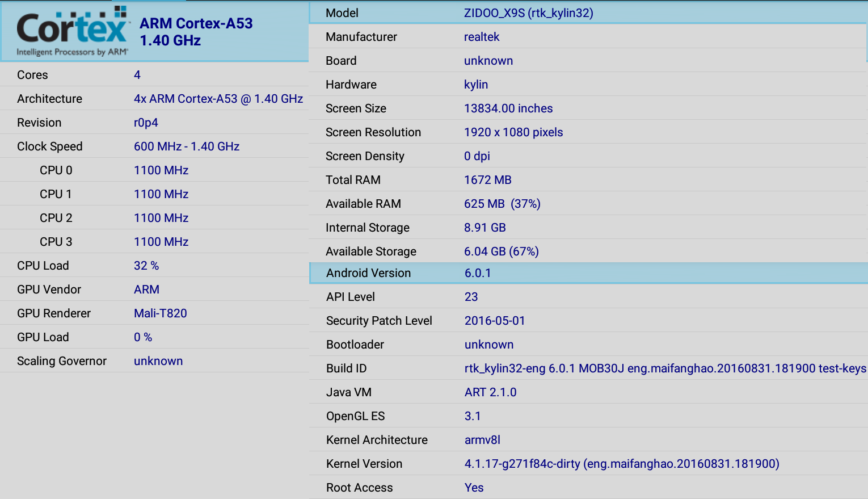Click Java VM ART 2.1.0
The width and height of the screenshot is (868, 499).
(491, 392)
